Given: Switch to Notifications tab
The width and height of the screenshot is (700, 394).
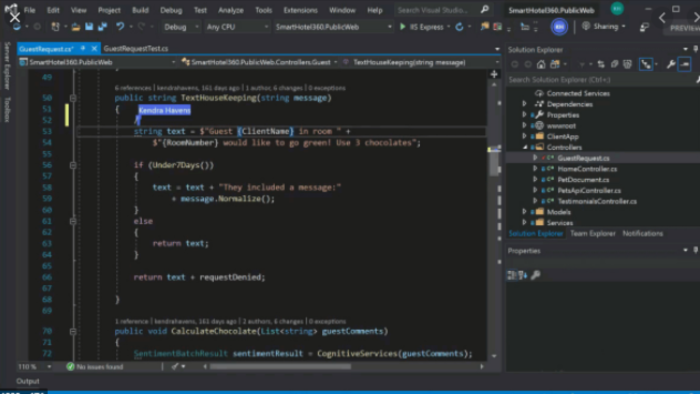Looking at the screenshot, I should click(x=642, y=233).
